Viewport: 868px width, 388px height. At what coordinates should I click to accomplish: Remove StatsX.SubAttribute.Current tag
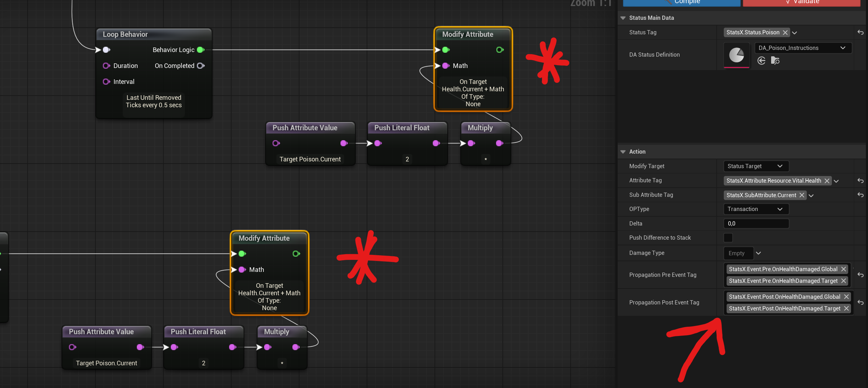[x=802, y=195]
